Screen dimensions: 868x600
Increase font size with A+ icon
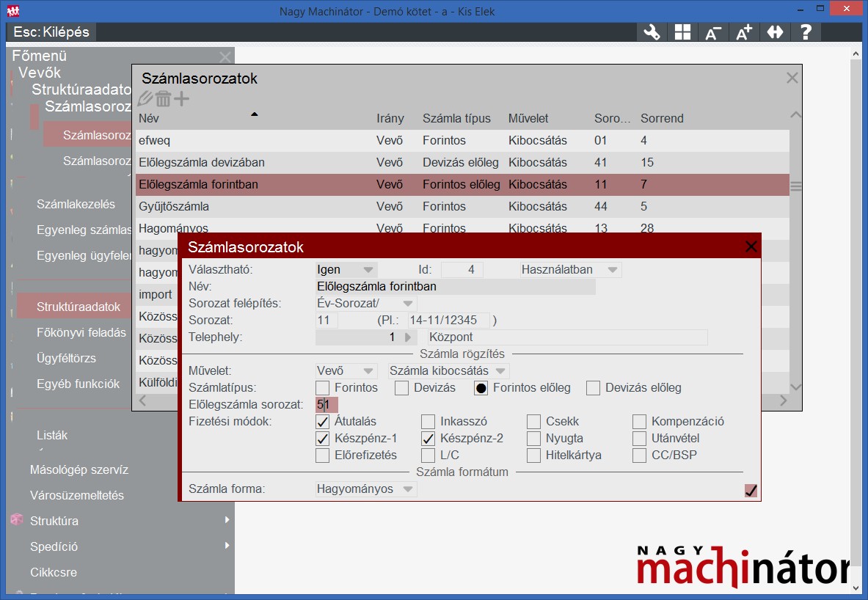[744, 32]
